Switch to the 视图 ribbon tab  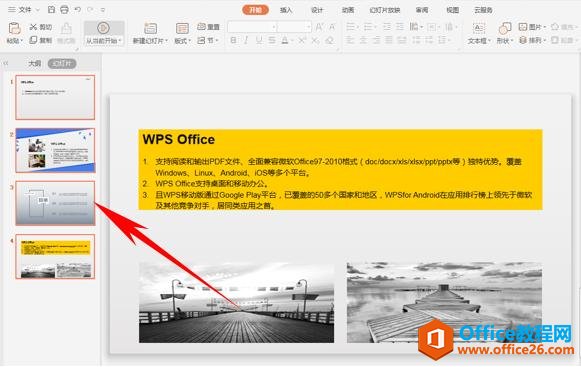coord(452,10)
